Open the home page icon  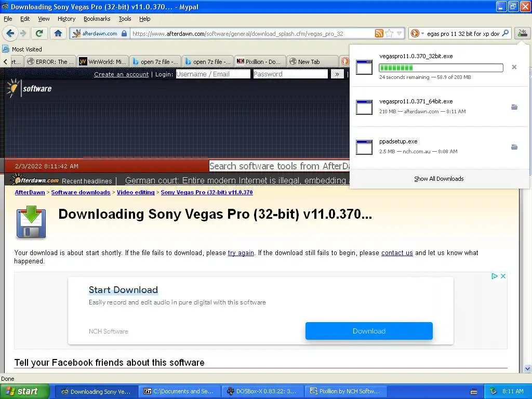tap(58, 33)
